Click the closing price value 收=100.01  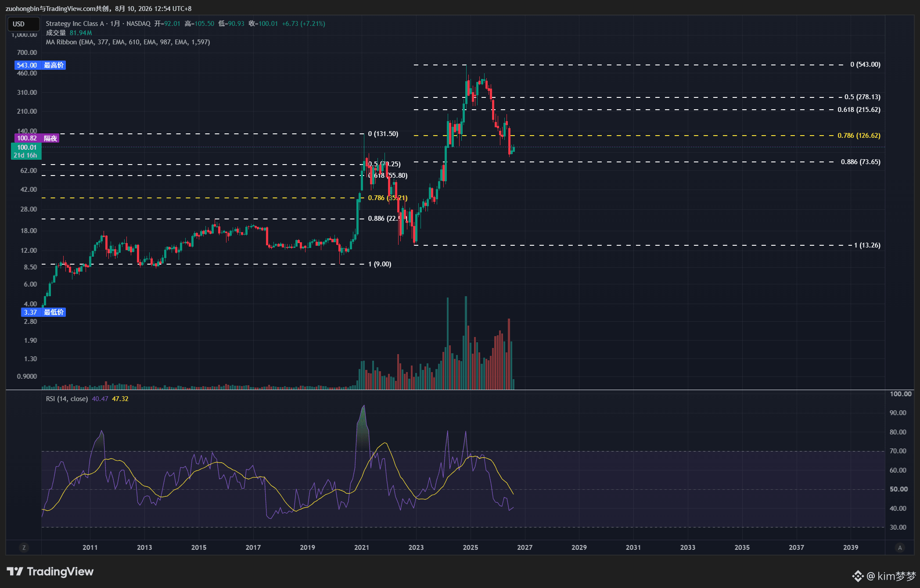pyautogui.click(x=263, y=24)
